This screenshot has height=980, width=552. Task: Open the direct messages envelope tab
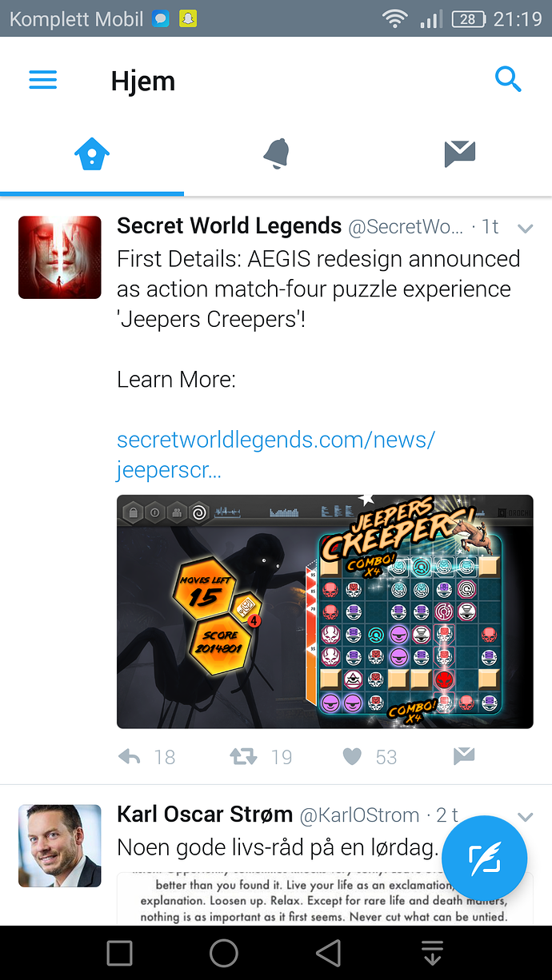pyautogui.click(x=460, y=153)
